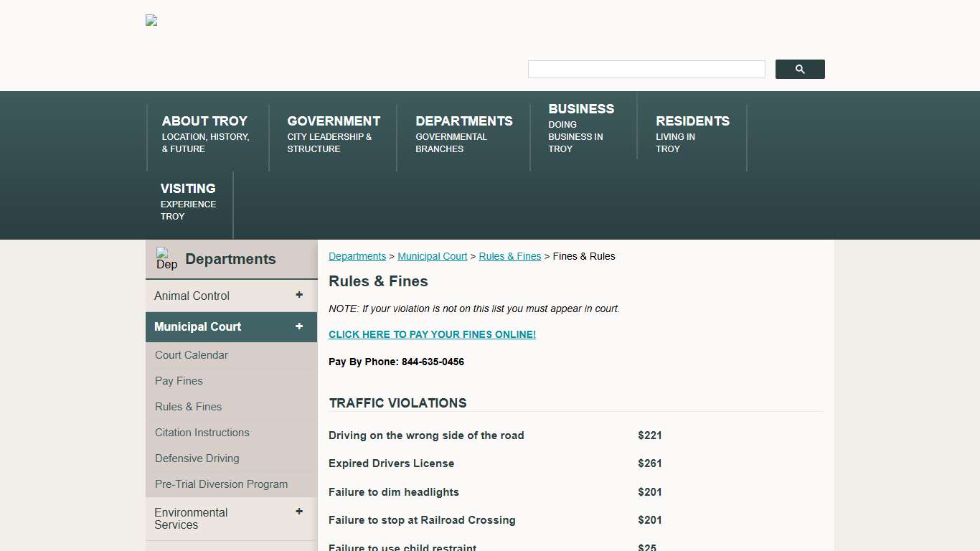Go to Municipal Court breadcrumb link
The width and height of the screenshot is (980, 551).
point(432,256)
